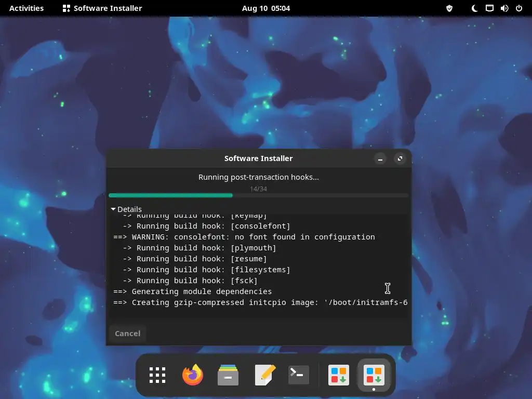
Task: Open the Activities overview
Action: [26, 8]
